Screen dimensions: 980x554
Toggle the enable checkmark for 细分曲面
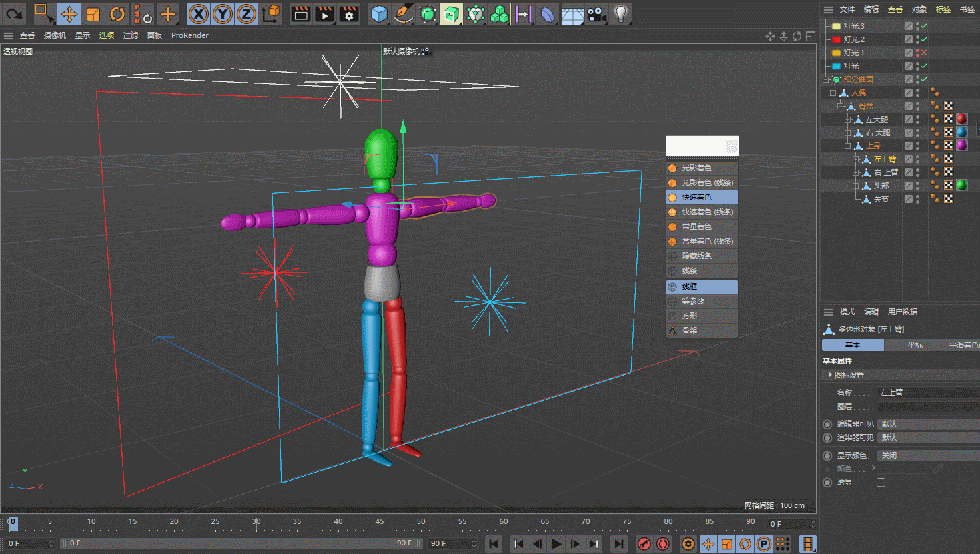click(924, 79)
